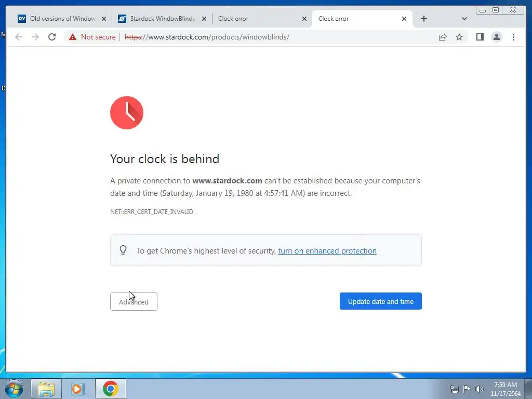532x399 pixels.
Task: Click Show desktop strip at taskbar end
Action: point(528,389)
